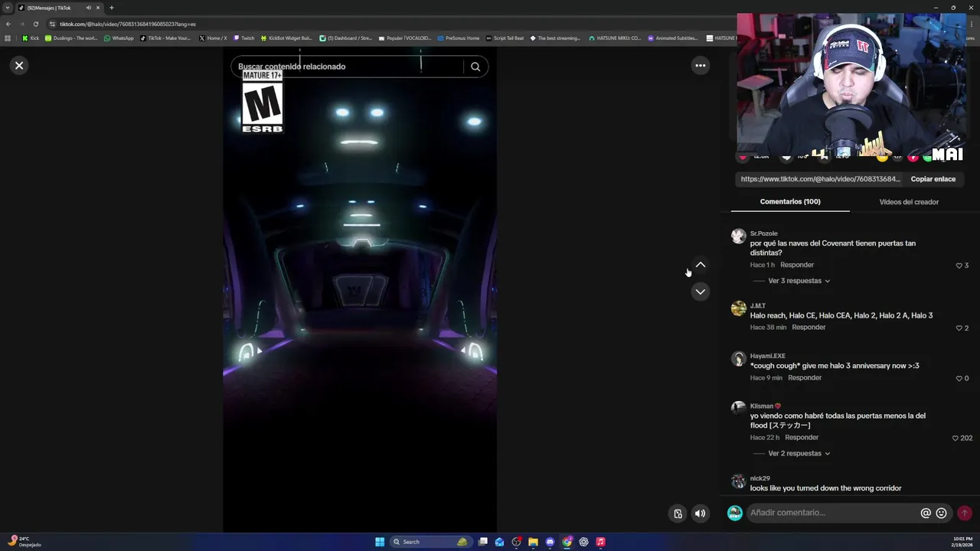
Task: Open Windows Start menu
Action: (x=380, y=542)
